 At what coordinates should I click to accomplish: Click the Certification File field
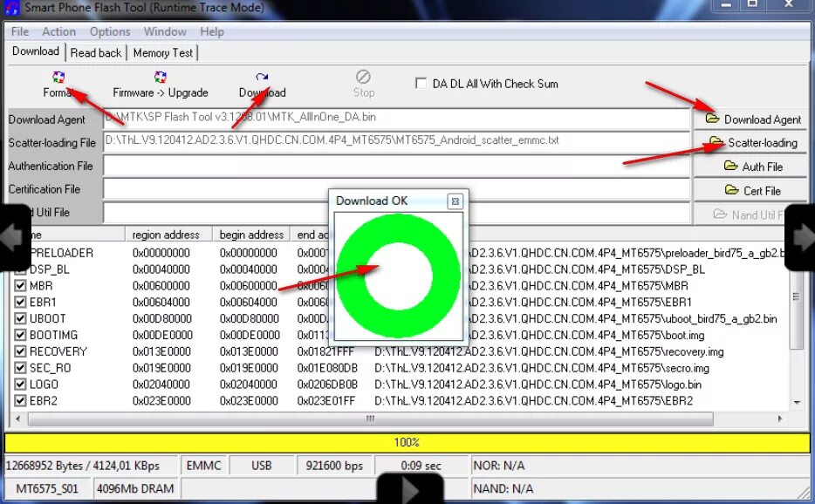396,188
